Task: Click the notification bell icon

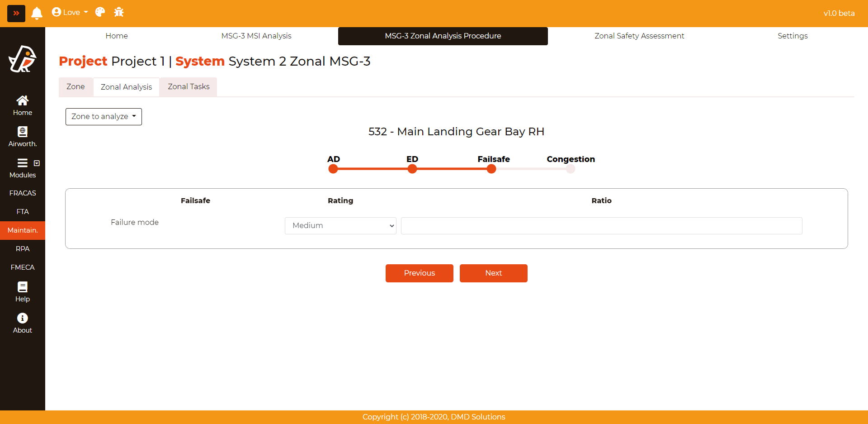Action: click(37, 13)
